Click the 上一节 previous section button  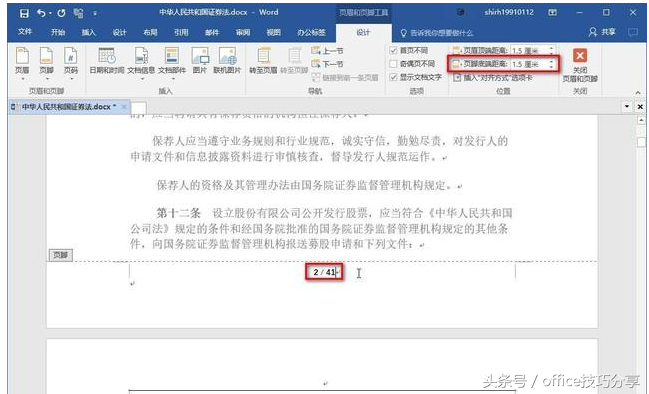pyautogui.click(x=327, y=51)
